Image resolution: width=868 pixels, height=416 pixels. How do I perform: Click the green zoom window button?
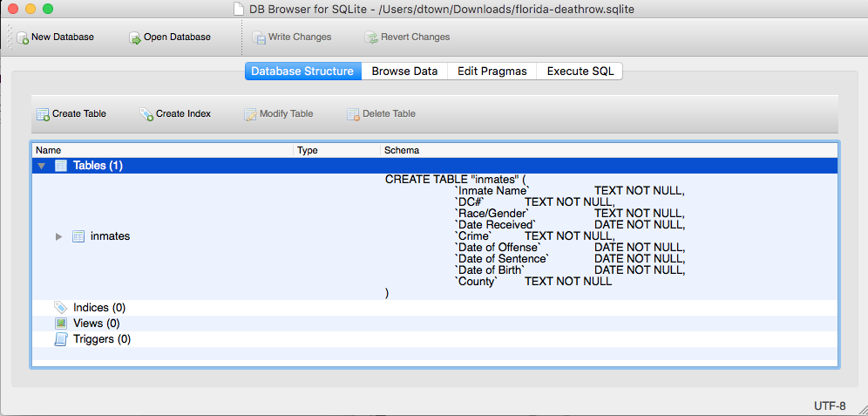click(x=48, y=9)
